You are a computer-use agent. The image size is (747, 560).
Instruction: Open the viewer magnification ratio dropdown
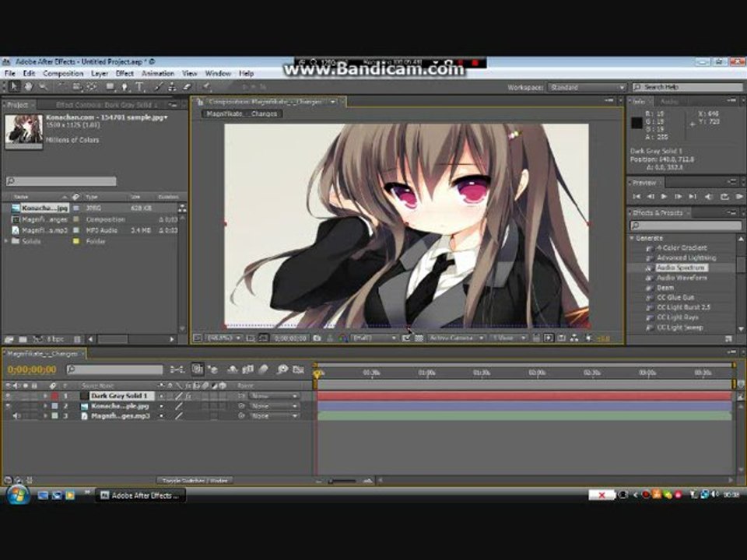click(x=224, y=338)
